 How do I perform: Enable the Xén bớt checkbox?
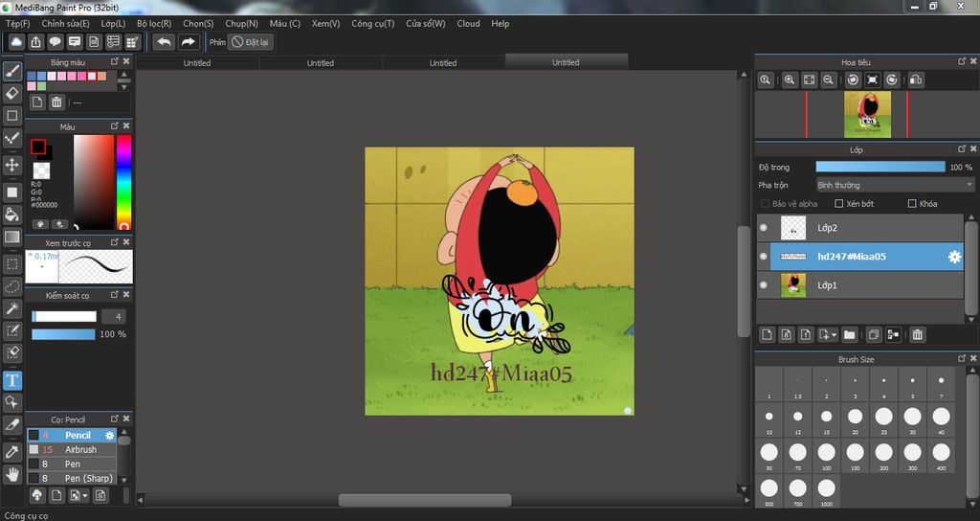[x=839, y=204]
